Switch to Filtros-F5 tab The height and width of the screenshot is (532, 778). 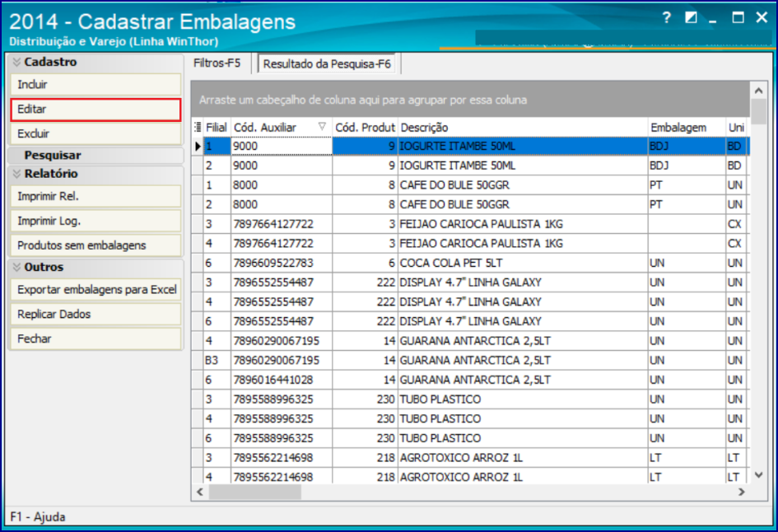tap(217, 63)
